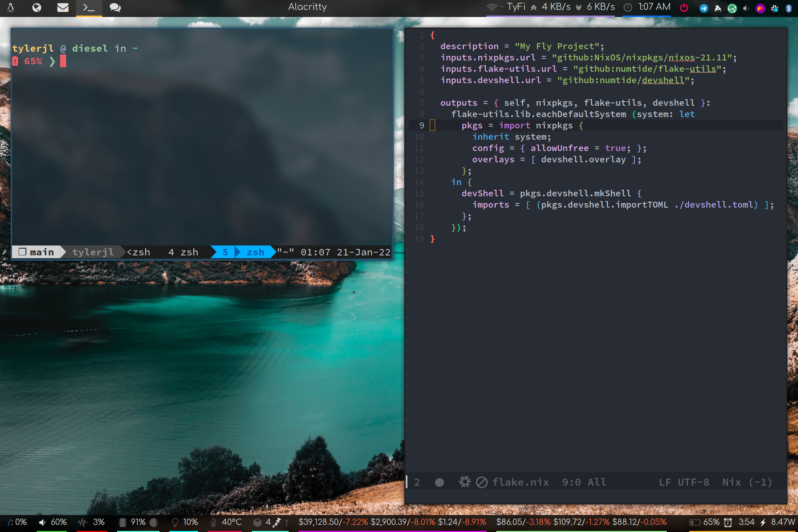Open the web browser workspace icon
This screenshot has height=532, width=798.
37,7
